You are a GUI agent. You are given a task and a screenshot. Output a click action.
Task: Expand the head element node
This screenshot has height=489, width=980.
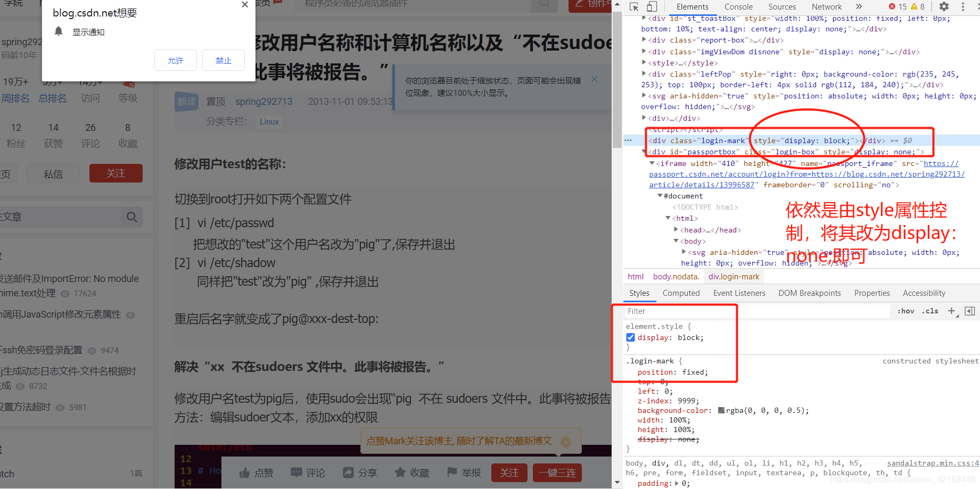coord(676,230)
